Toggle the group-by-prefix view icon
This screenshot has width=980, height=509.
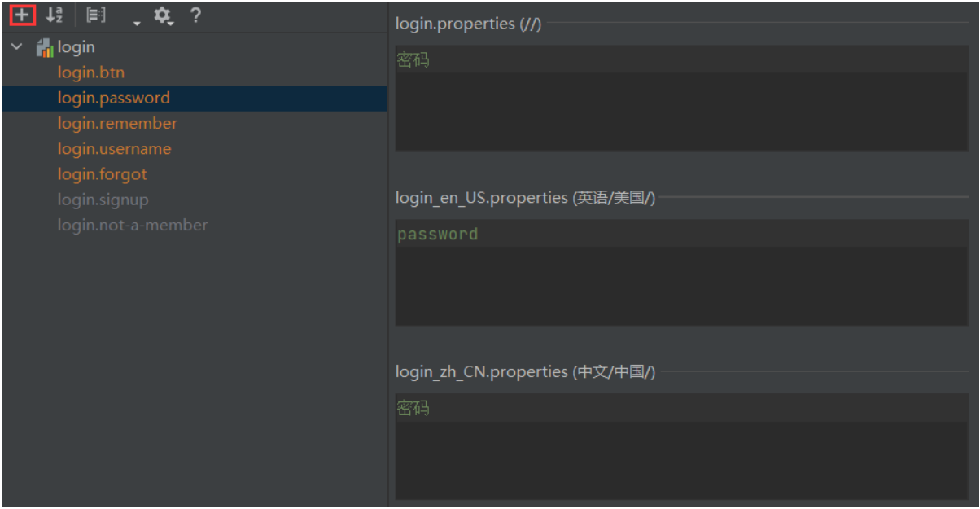(x=96, y=15)
